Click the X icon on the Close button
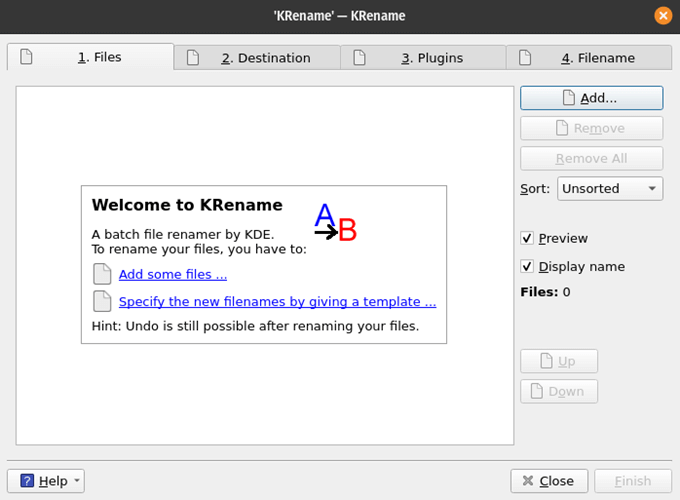The image size is (680, 500). [528, 480]
